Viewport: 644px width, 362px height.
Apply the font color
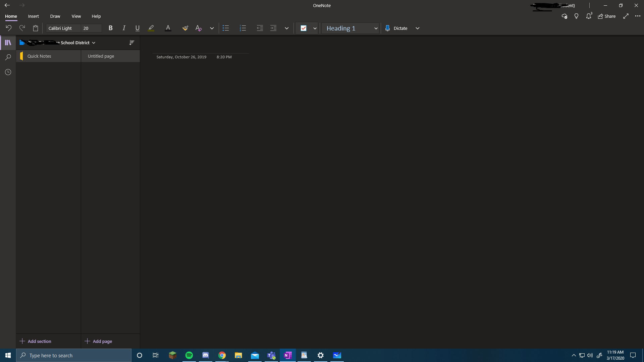[168, 28]
